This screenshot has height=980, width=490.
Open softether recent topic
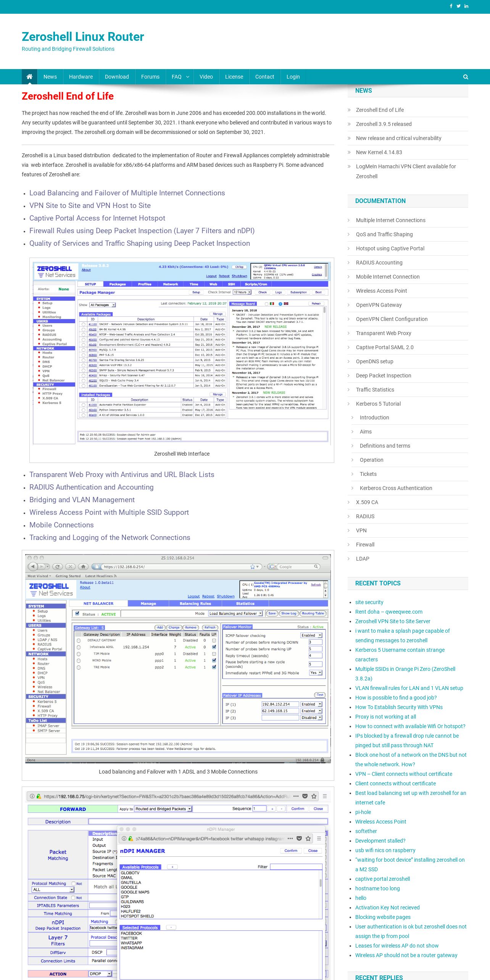pos(366,831)
